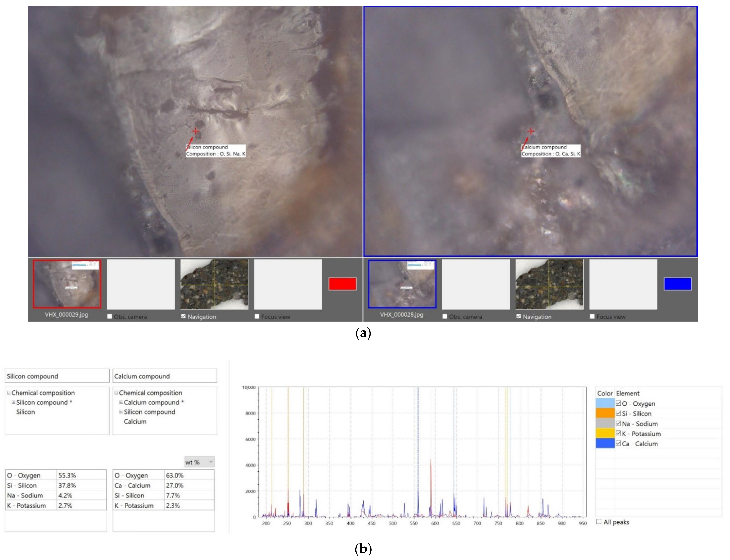
Task: Enable left Focus view checkbox
Action: [x=257, y=316]
